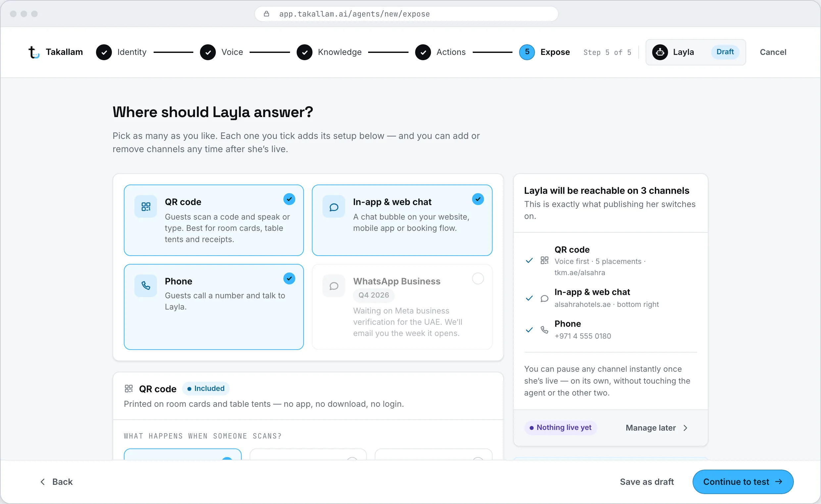Click the Back chevron arrow

[x=43, y=482]
